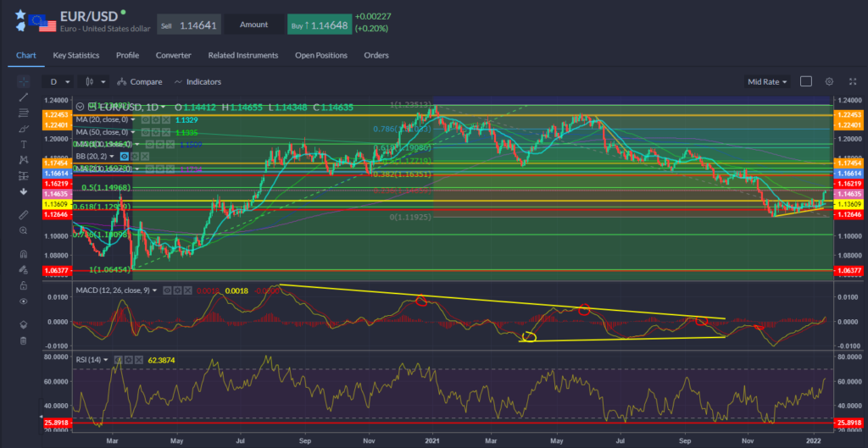Click the Buy 1.14648 button
This screenshot has width=868, height=448.
click(318, 25)
